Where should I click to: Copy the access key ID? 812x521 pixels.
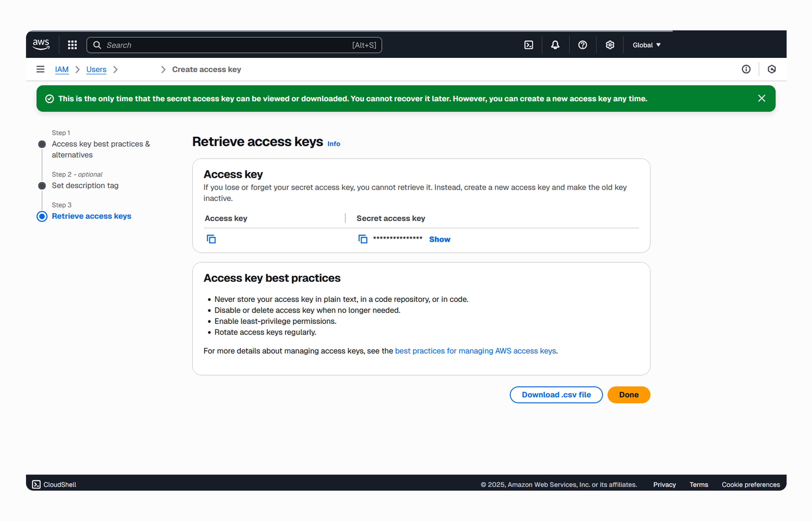click(x=211, y=239)
